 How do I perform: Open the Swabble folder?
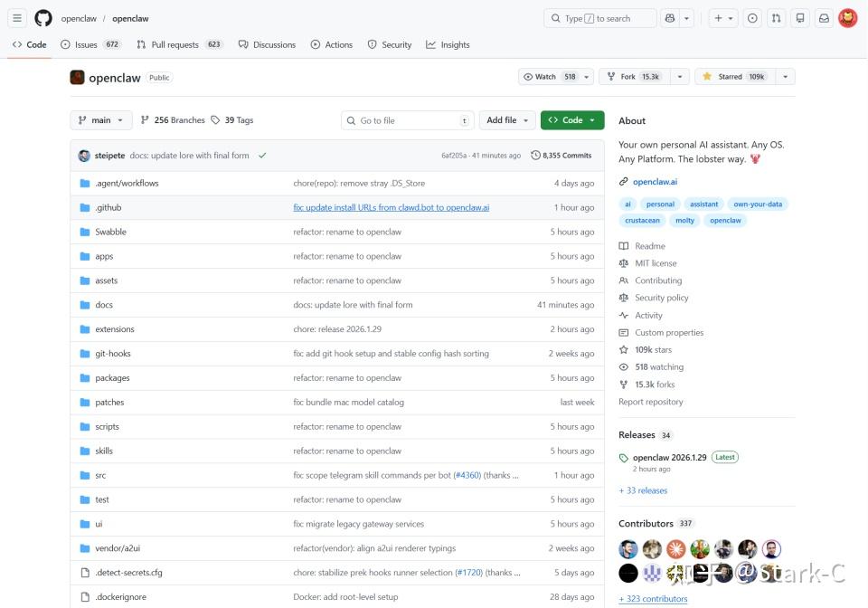(x=110, y=232)
